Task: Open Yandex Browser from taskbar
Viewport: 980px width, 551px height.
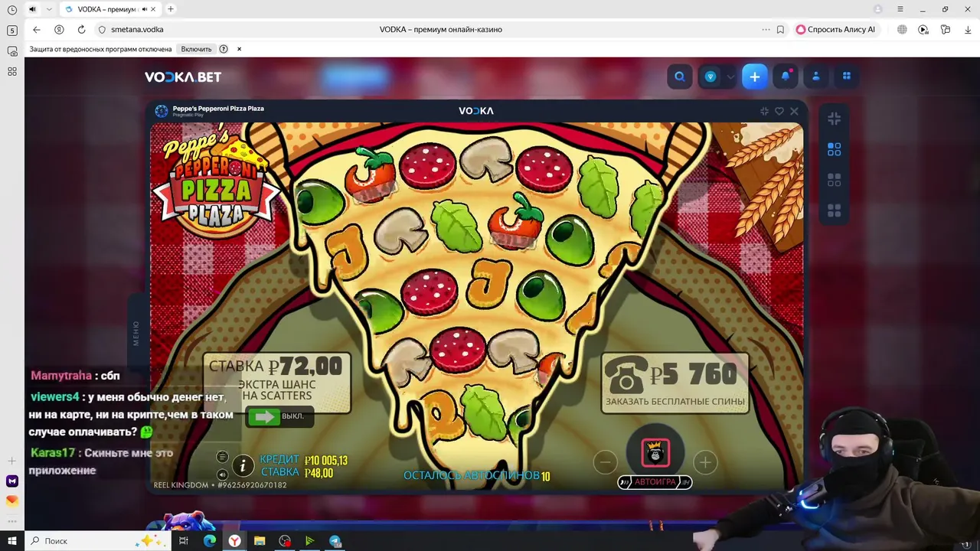Action: (x=234, y=541)
